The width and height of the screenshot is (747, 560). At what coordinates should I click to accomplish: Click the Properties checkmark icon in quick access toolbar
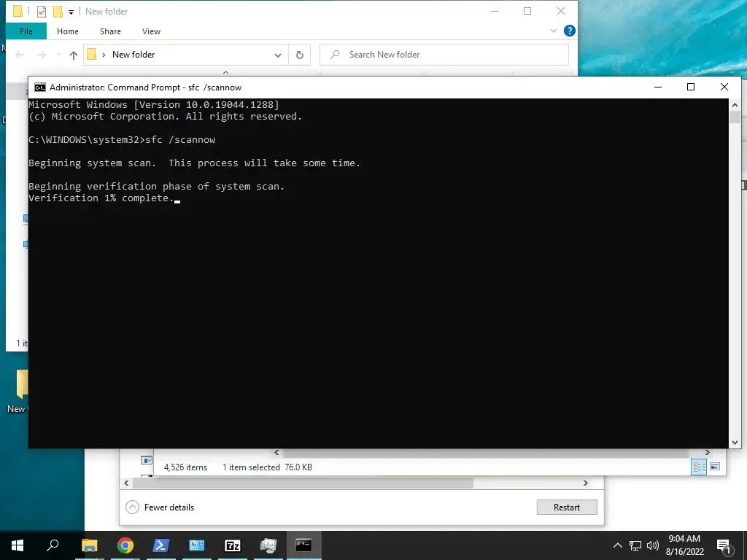[42, 12]
